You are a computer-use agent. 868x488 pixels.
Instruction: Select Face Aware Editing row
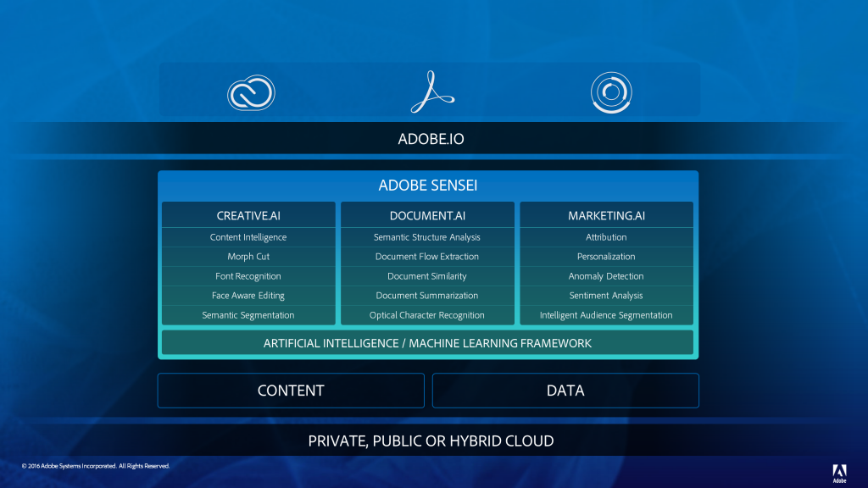click(248, 296)
